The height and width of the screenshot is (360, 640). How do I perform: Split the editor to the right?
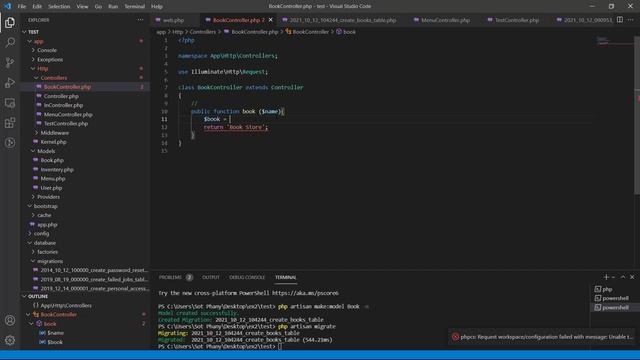pyautogui.click(x=620, y=20)
